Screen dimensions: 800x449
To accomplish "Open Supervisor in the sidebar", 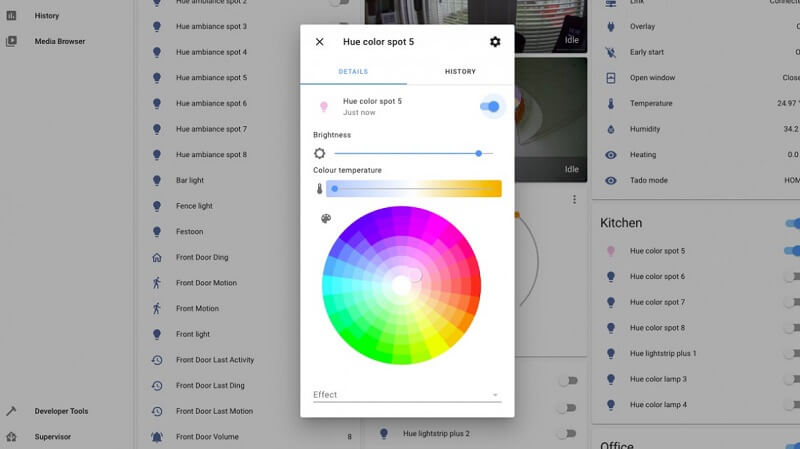I will click(x=53, y=437).
